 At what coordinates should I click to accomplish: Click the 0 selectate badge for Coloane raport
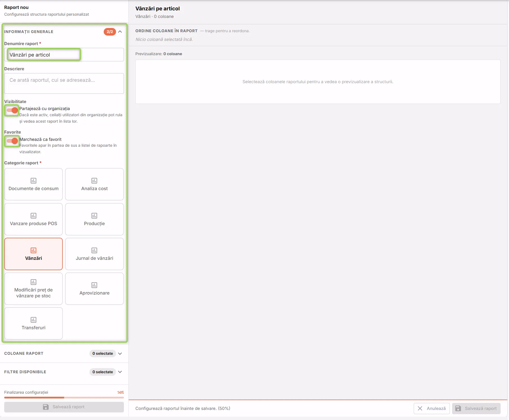[x=103, y=354]
